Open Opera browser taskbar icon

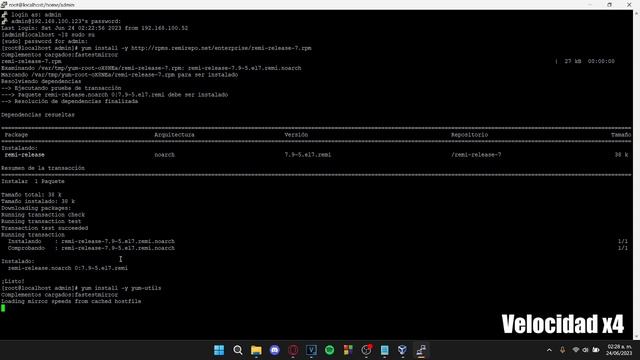click(x=293, y=350)
